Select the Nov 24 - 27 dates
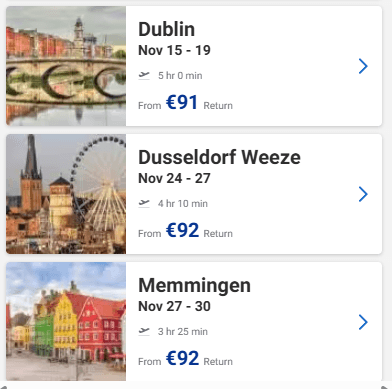The image size is (392, 389). tap(174, 178)
